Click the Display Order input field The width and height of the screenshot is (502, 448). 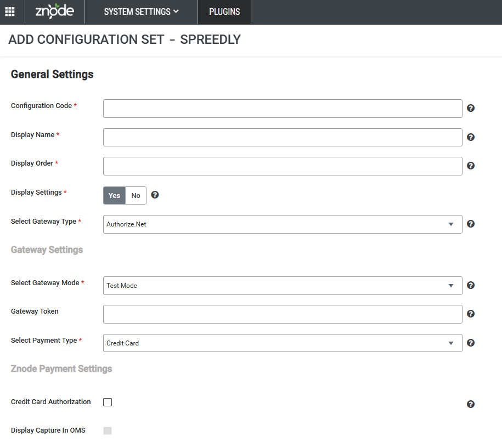click(283, 166)
